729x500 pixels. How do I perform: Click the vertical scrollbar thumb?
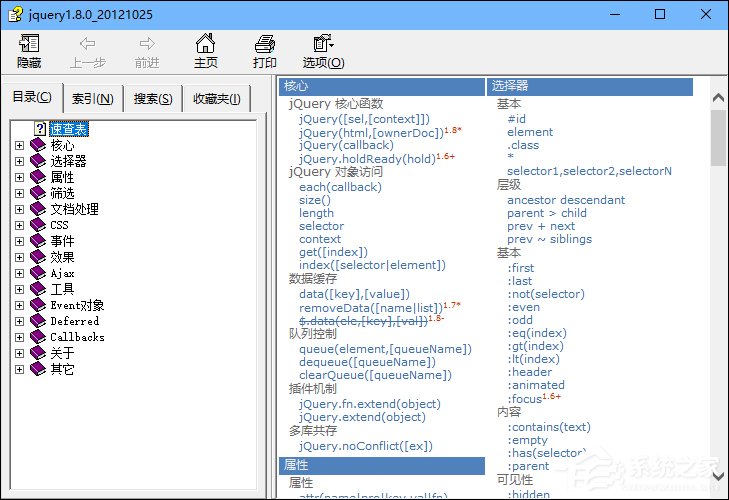(718, 138)
